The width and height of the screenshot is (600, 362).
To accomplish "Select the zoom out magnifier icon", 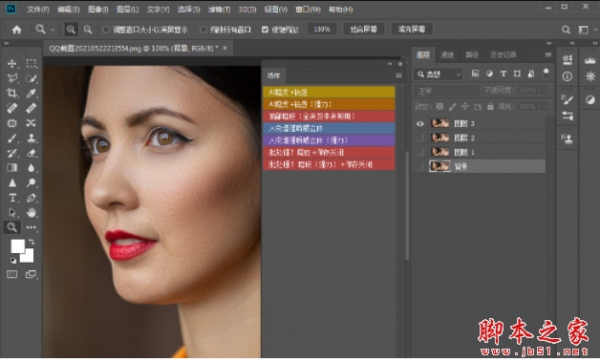I will click(x=88, y=29).
